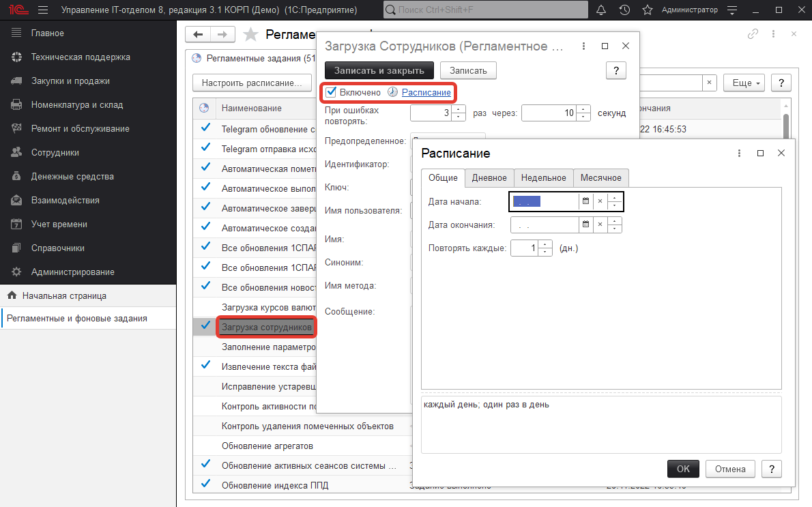Click the Дата начала input field
Image resolution: width=812 pixels, height=507 pixels.
(x=544, y=202)
